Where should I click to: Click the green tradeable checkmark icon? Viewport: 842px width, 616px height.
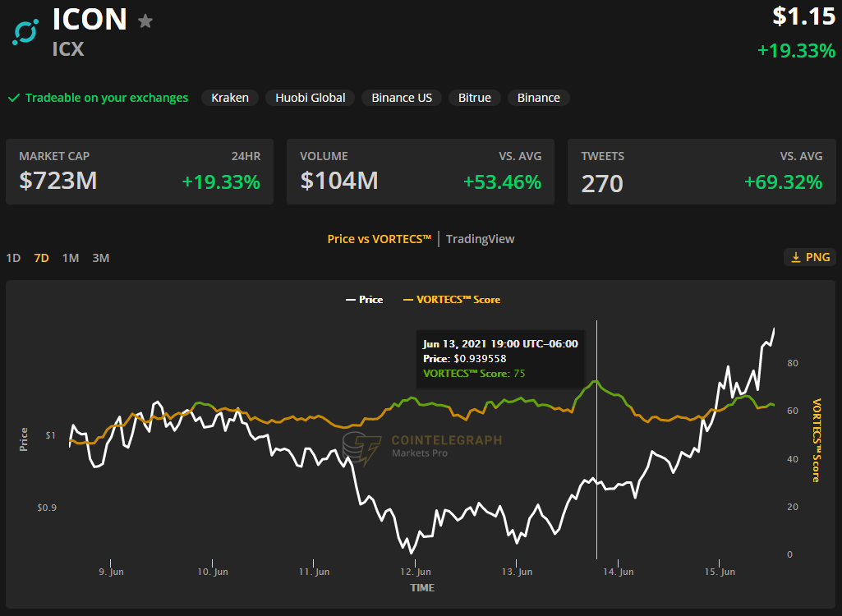click(14, 98)
